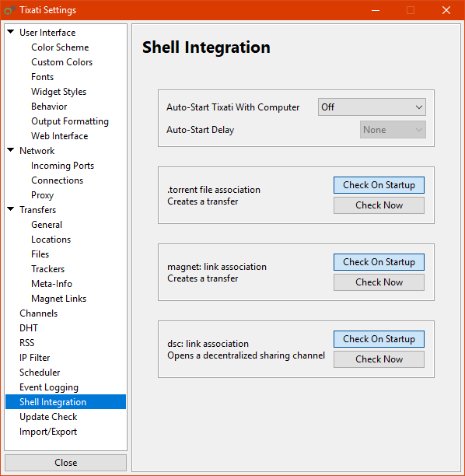Go to Widget Styles settings
465x476 pixels.
point(58,92)
